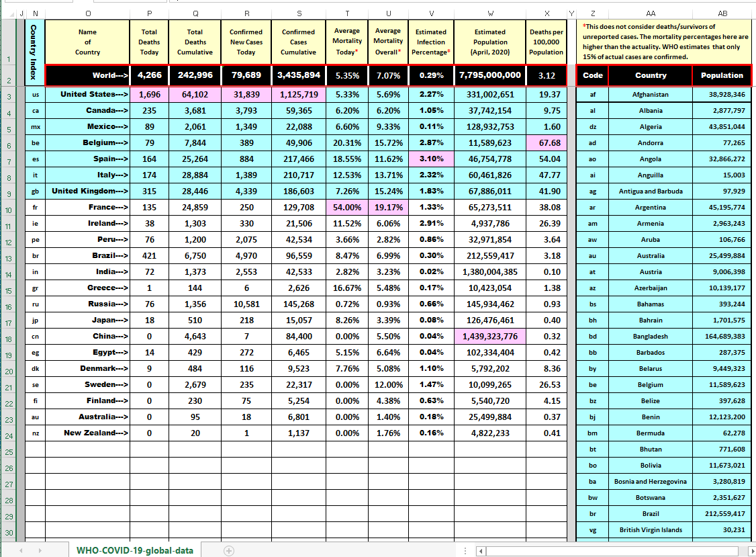This screenshot has height=557, width=756.
Task: Select the 'United States--->' cell
Action: pos(87,95)
